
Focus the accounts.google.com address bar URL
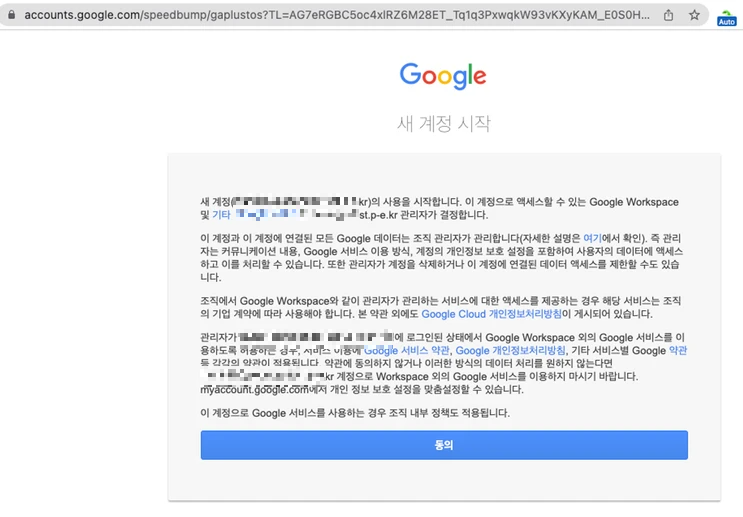tap(337, 15)
